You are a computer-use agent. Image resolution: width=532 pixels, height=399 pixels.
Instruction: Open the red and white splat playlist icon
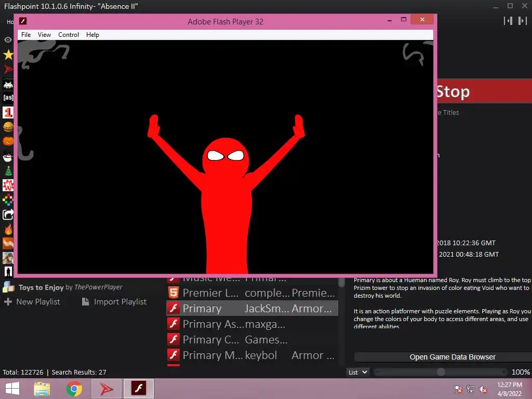(x=8, y=185)
